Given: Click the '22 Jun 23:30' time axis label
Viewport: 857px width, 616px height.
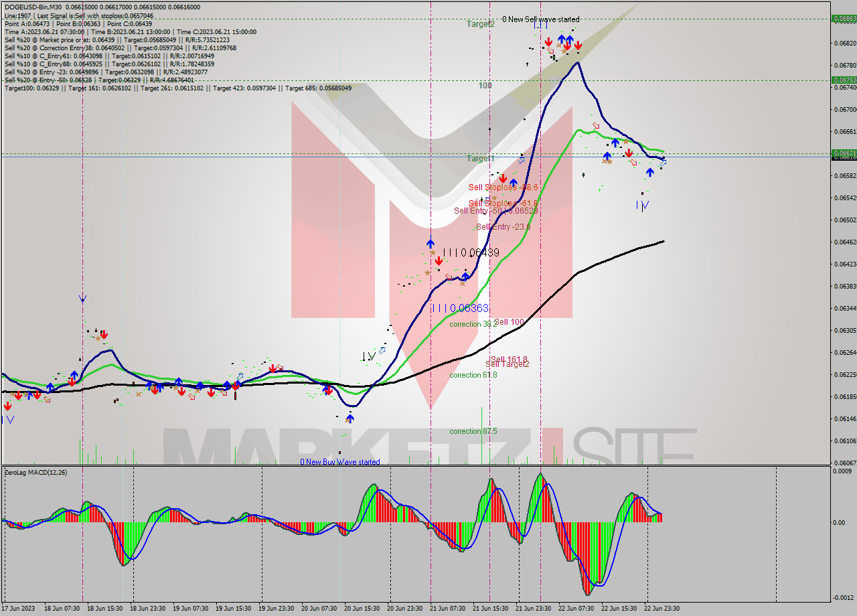Looking at the screenshot, I should pos(661,609).
